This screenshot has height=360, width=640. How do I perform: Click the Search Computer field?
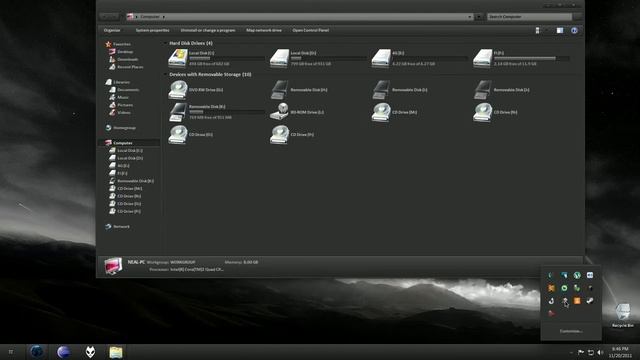pos(529,17)
